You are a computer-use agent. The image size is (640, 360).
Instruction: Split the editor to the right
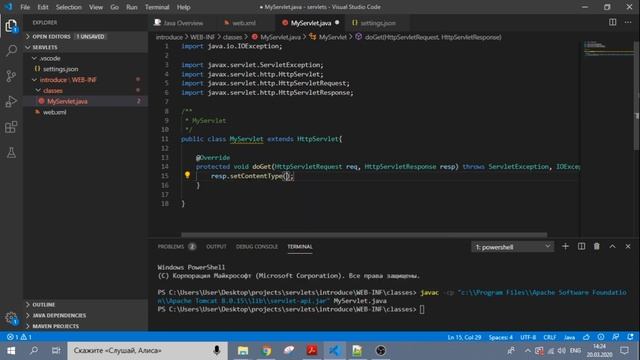tap(613, 22)
